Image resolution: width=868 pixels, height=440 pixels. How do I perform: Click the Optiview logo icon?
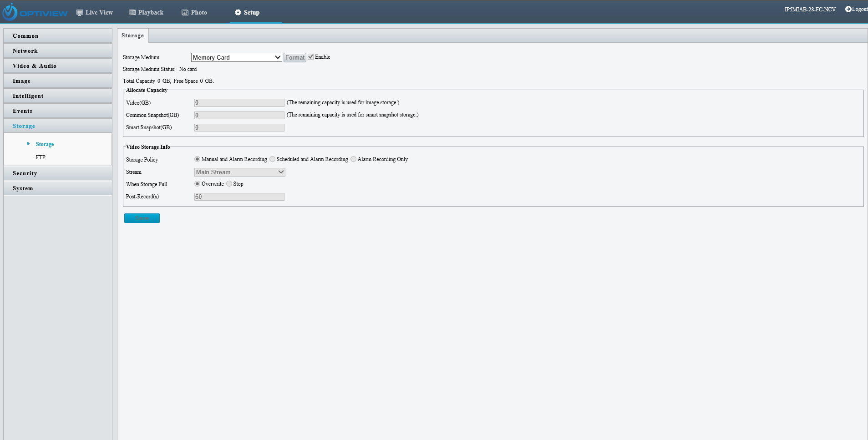click(x=10, y=12)
